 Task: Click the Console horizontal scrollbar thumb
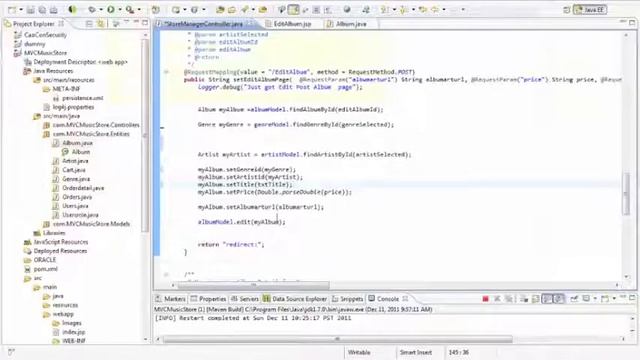tap(337, 339)
